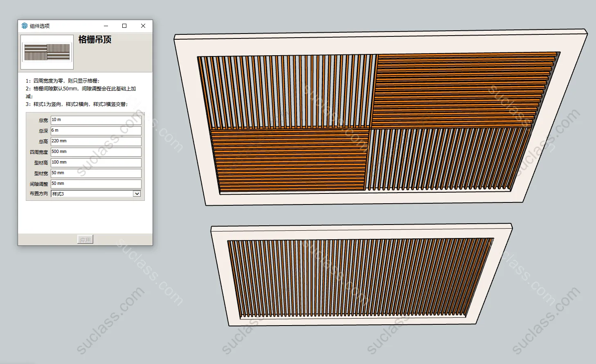Select the 总高 field with 220 mm
Viewport: 596px width, 364px height.
(96, 141)
